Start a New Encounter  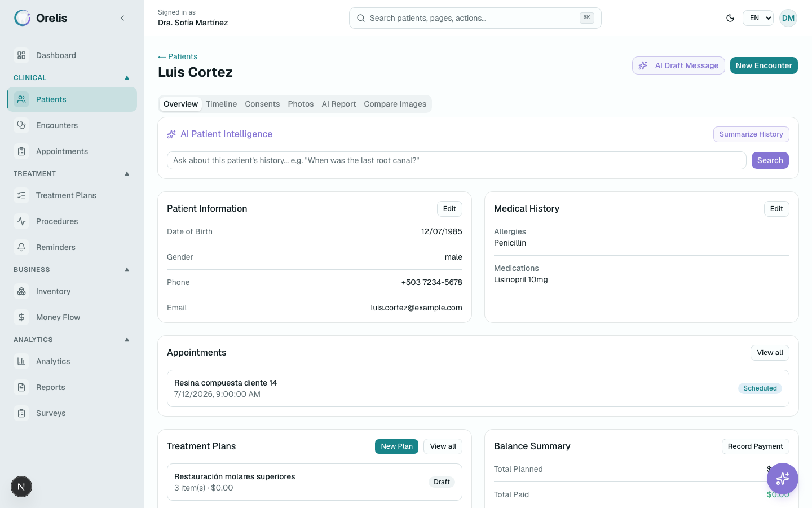click(x=764, y=65)
